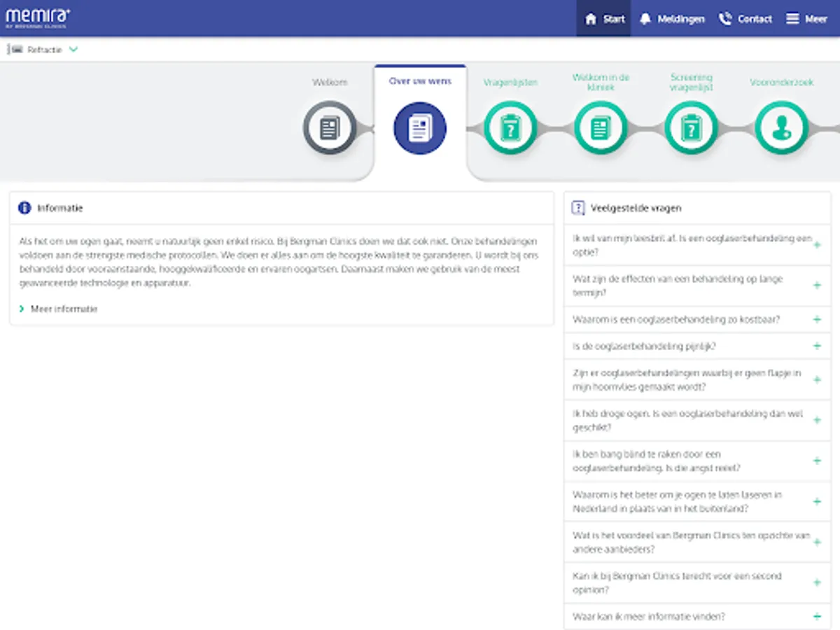Click plus icon for 'voordeel van Bergman Clinics'
The width and height of the screenshot is (840, 630).
click(x=817, y=542)
